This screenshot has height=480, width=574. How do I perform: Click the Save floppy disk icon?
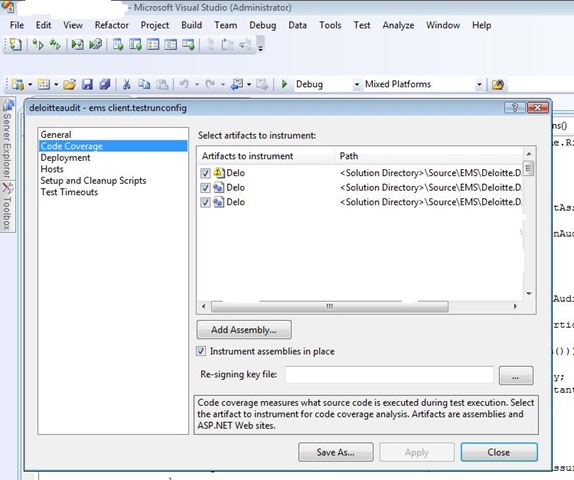point(87,85)
